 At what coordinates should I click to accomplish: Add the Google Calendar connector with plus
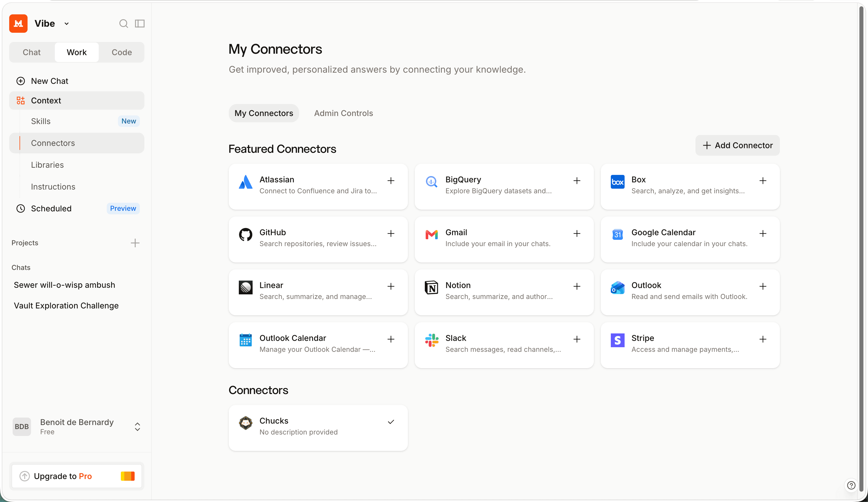[x=763, y=233]
